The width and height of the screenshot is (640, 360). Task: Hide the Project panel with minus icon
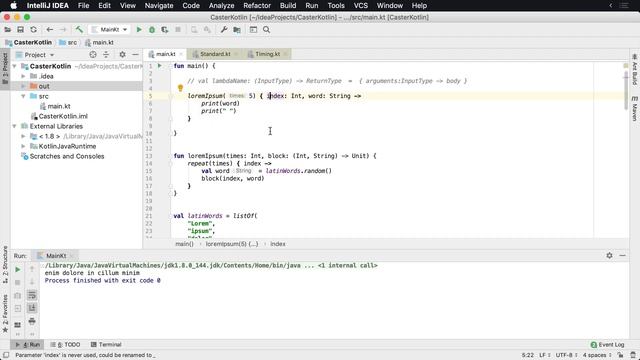point(135,55)
